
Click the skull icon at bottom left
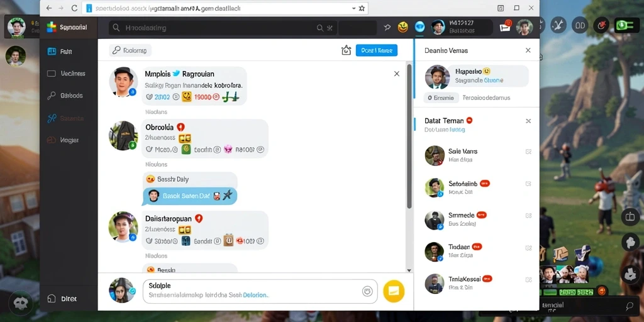click(20, 303)
